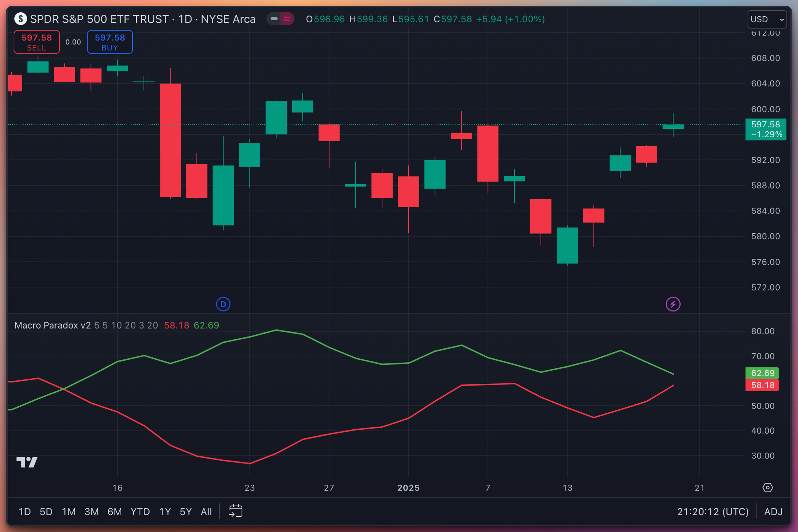Click the red 58.18 indicator value

[x=177, y=326]
